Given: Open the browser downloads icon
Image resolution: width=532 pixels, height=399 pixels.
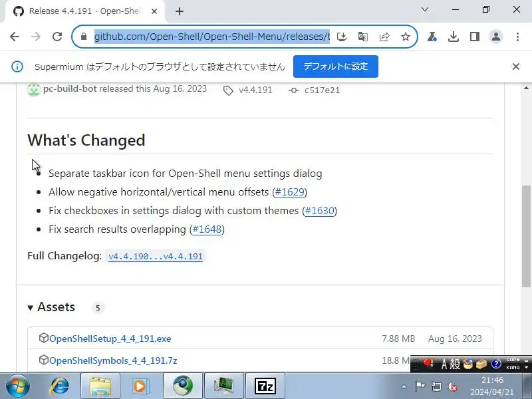Looking at the screenshot, I should pyautogui.click(x=454, y=37).
